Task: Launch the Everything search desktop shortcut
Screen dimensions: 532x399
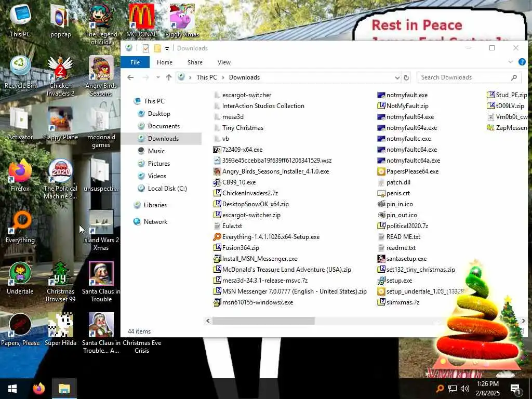Action: tap(20, 227)
